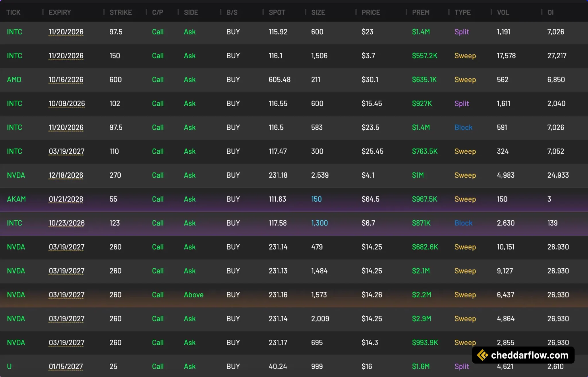
Task: Click the $871K premium value
Action: (x=421, y=223)
